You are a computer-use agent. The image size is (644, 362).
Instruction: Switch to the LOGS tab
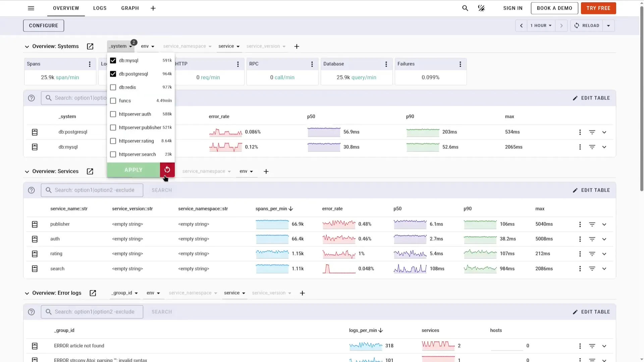tap(100, 8)
